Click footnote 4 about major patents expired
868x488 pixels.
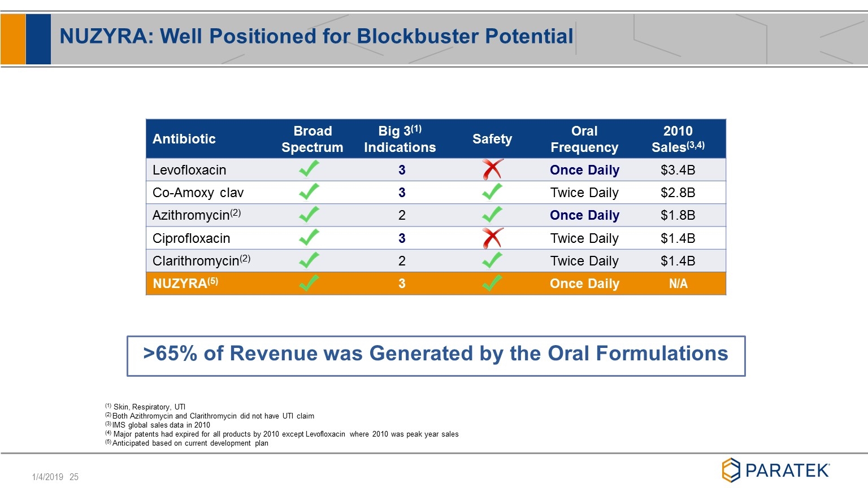point(281,434)
